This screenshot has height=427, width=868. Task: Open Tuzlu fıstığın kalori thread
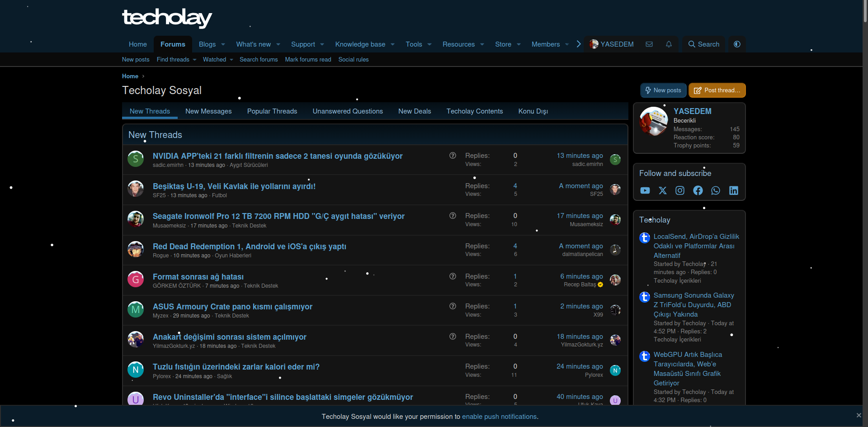click(236, 367)
